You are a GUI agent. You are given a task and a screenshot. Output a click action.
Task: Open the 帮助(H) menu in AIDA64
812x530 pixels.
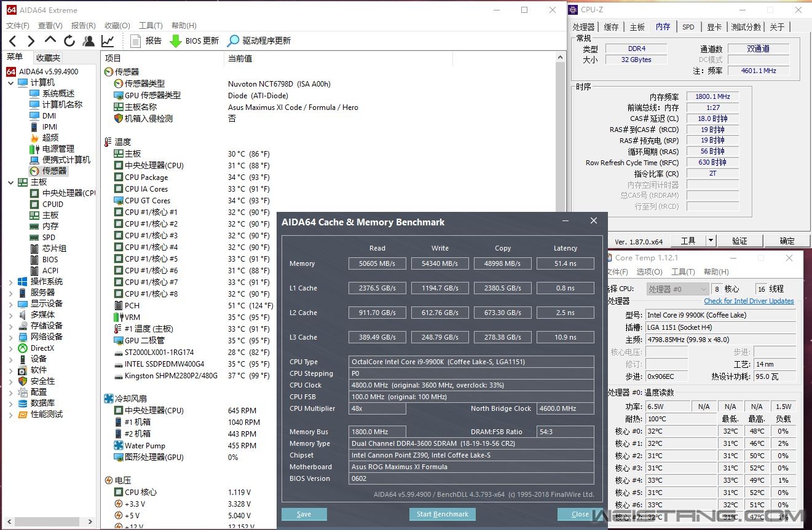184,26
